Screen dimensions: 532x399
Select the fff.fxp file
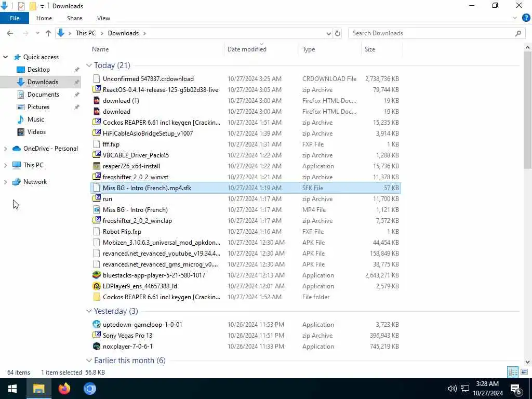point(246,144)
